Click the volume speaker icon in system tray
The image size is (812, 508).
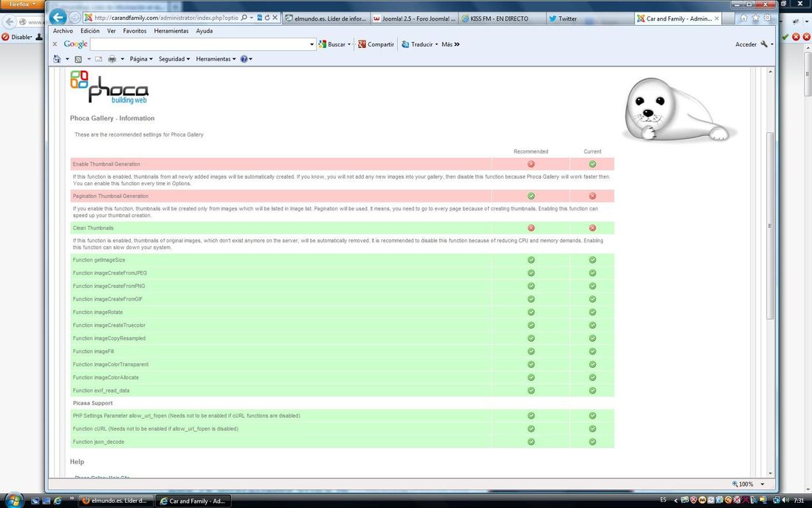(785, 500)
